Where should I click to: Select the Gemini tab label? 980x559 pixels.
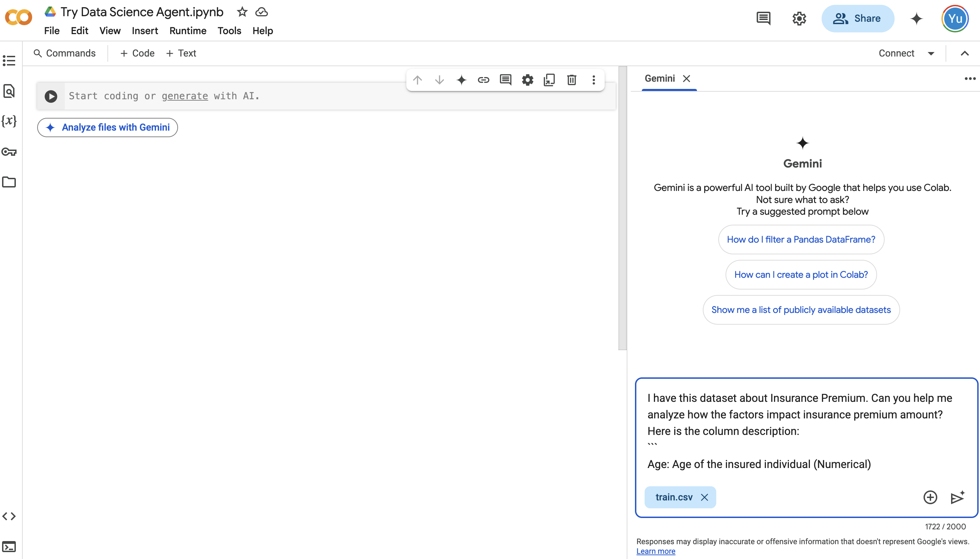pos(659,78)
